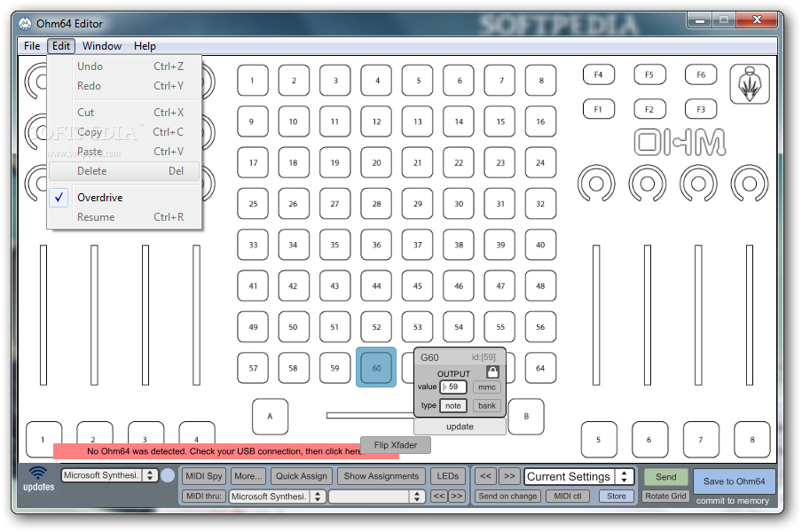This screenshot has width=802, height=532.
Task: Toggle the mmc option in G60 popup
Action: coord(487,387)
